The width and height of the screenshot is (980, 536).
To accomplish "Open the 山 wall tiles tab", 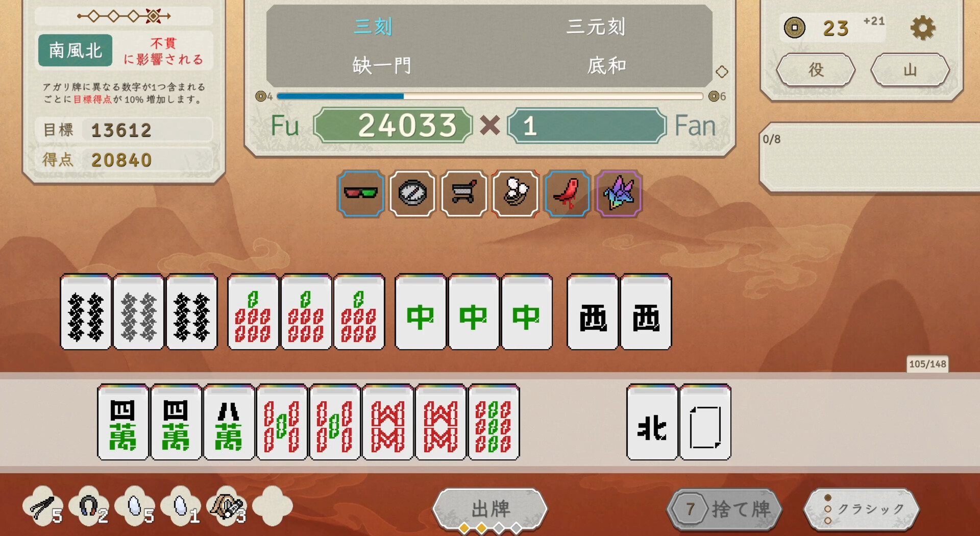I will 910,69.
